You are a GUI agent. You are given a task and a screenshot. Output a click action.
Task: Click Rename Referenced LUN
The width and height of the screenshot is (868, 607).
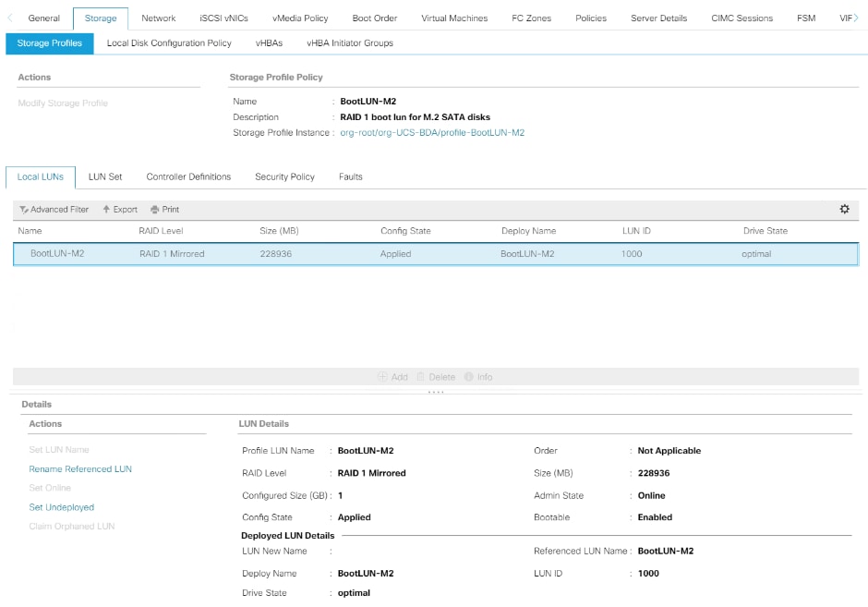point(79,468)
